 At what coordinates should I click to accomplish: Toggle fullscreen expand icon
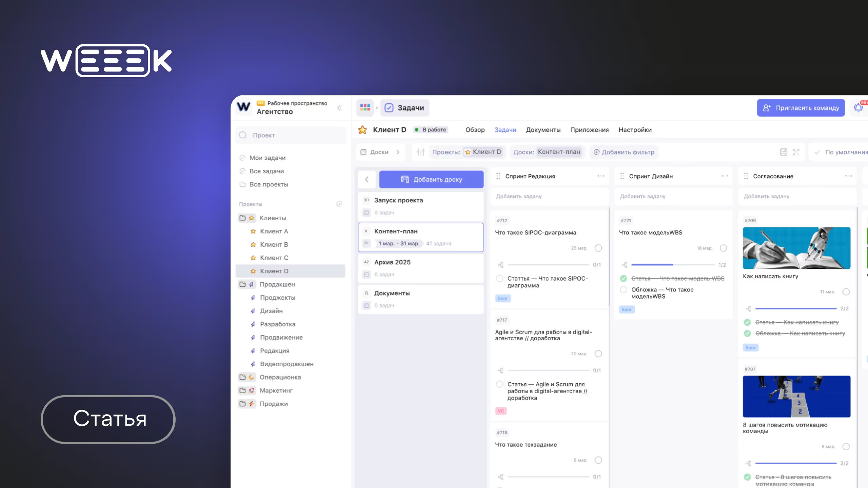point(796,152)
